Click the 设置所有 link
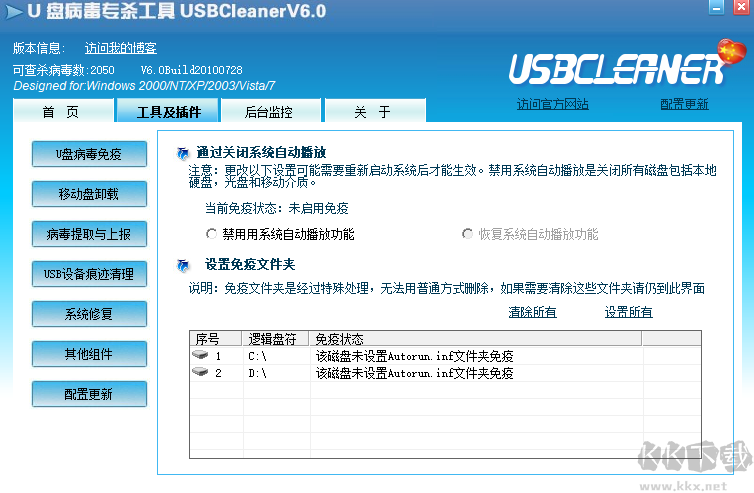This screenshot has width=754, height=493. tap(628, 312)
